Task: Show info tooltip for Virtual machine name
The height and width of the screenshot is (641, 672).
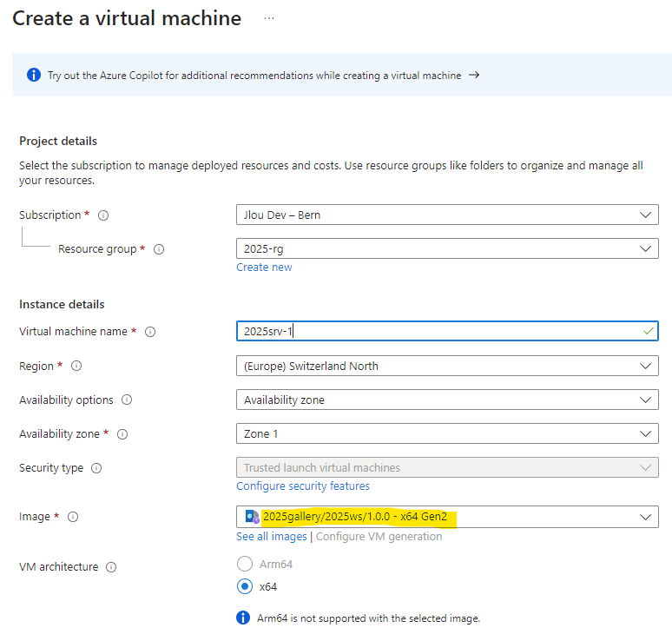Action: (150, 332)
